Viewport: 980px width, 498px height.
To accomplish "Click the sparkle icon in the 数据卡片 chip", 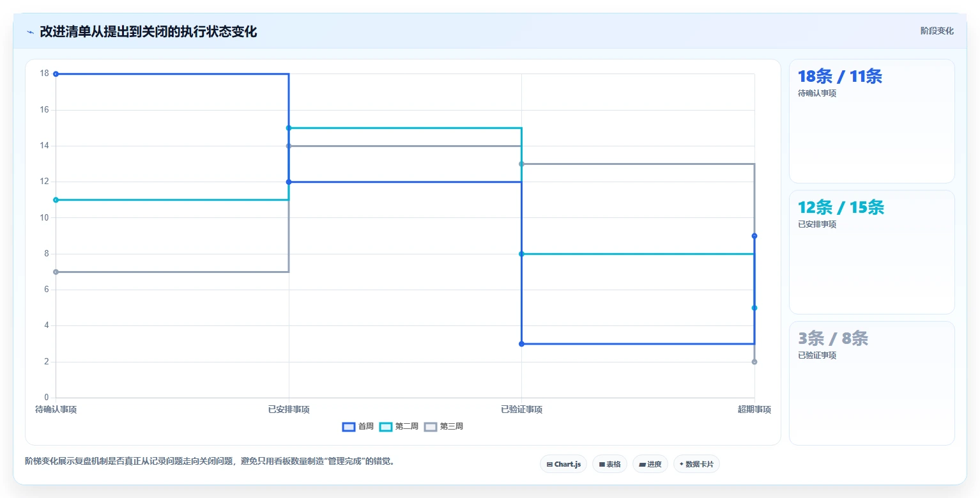I will tap(682, 464).
